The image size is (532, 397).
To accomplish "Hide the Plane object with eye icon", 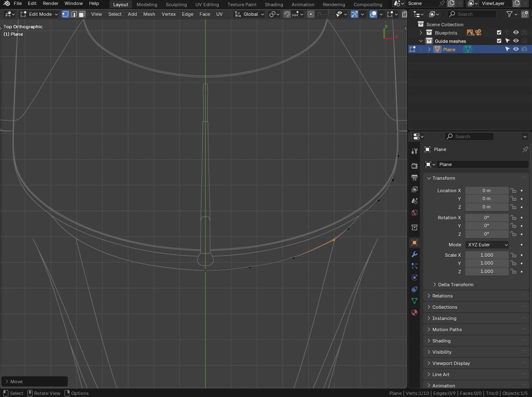I will click(x=516, y=49).
